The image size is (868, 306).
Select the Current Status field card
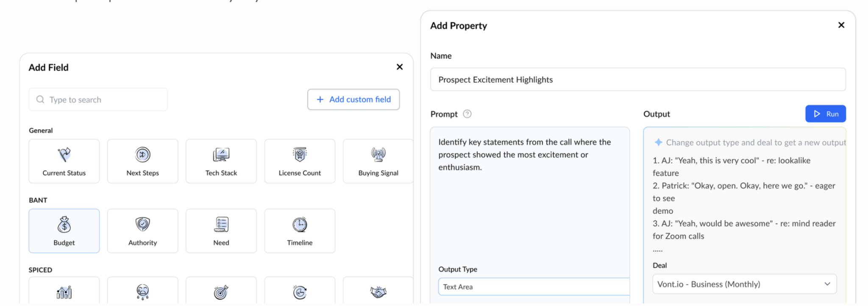pos(64,161)
